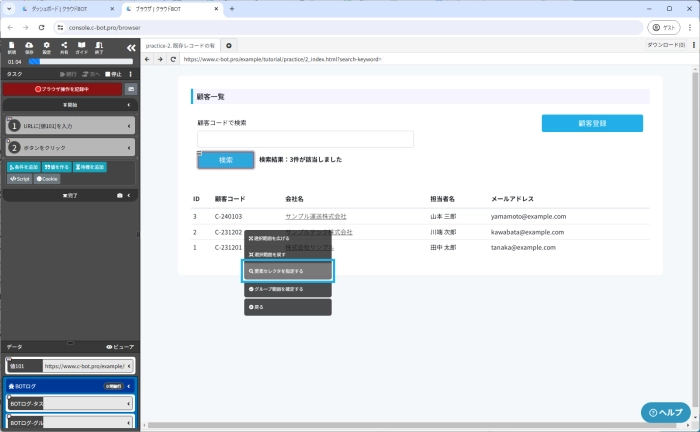The width and height of the screenshot is (700, 432).
Task: Click the 顧客コード search input field
Action: [305, 139]
